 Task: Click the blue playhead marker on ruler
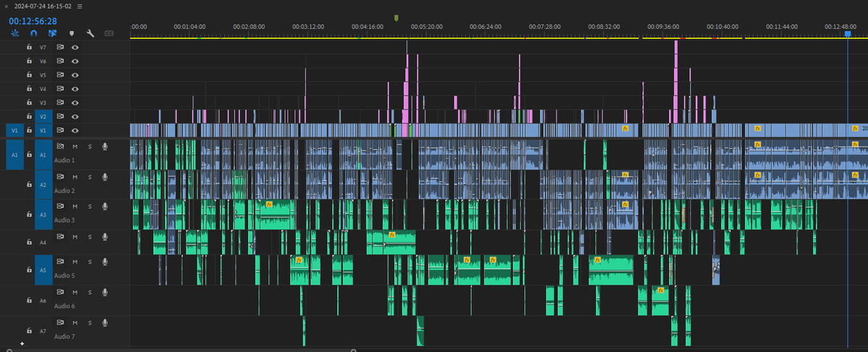pos(848,33)
